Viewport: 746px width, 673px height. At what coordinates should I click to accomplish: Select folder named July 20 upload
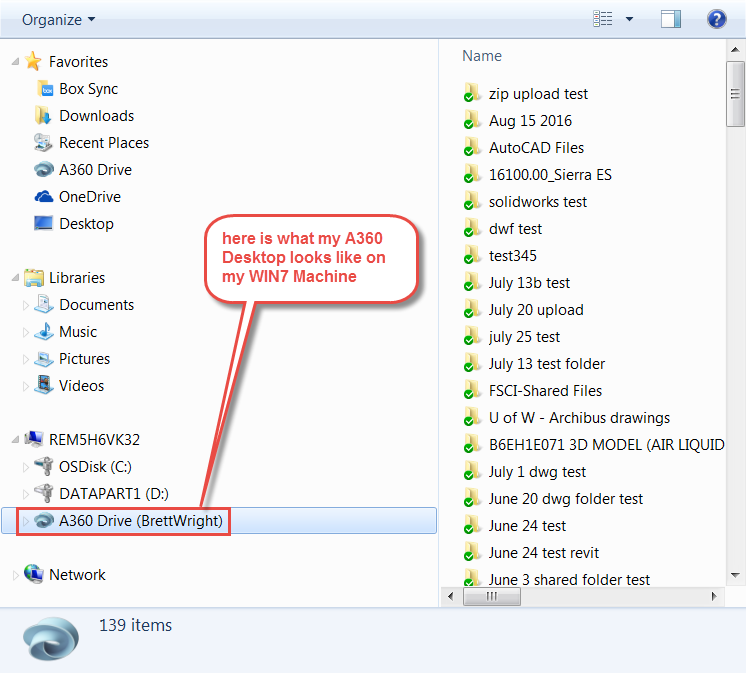524,310
